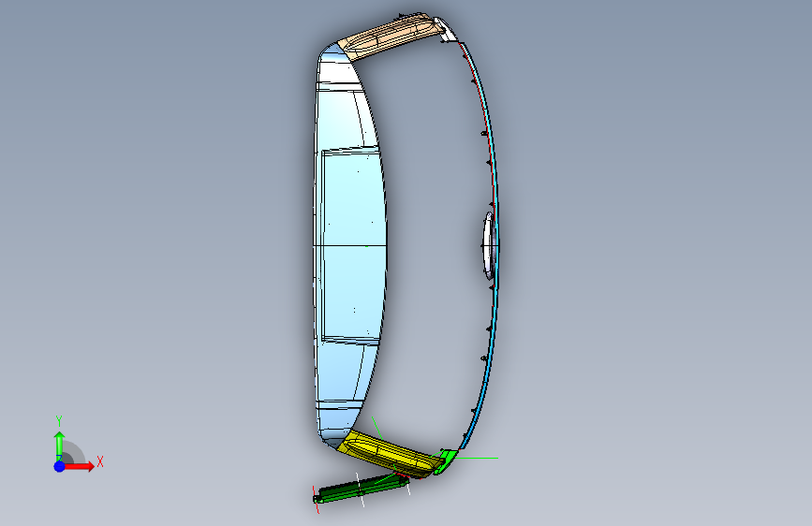Select the white top-right corner bracket

coord(446,29)
